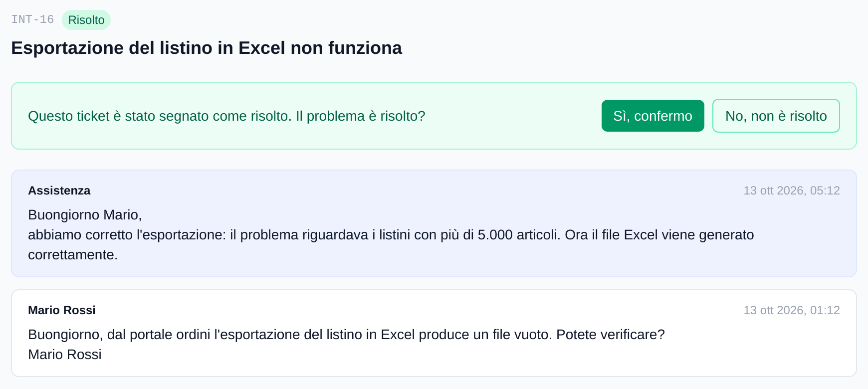Click the 'Mario Rossi' author header
868x389 pixels.
62,310
